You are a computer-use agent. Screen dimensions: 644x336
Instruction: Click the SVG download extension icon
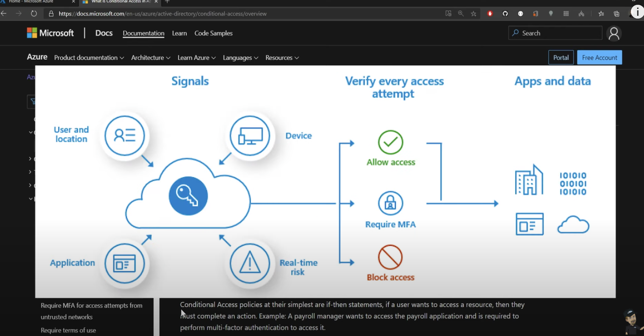click(x=581, y=14)
